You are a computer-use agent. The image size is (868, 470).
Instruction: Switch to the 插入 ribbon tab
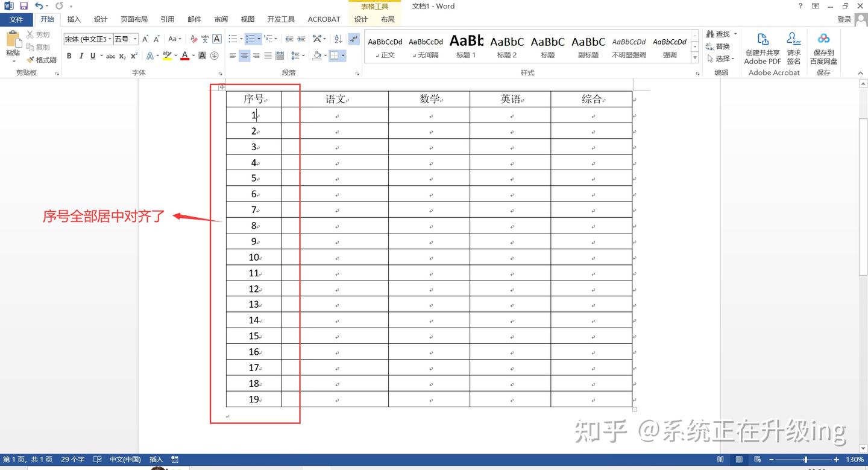tap(74, 19)
